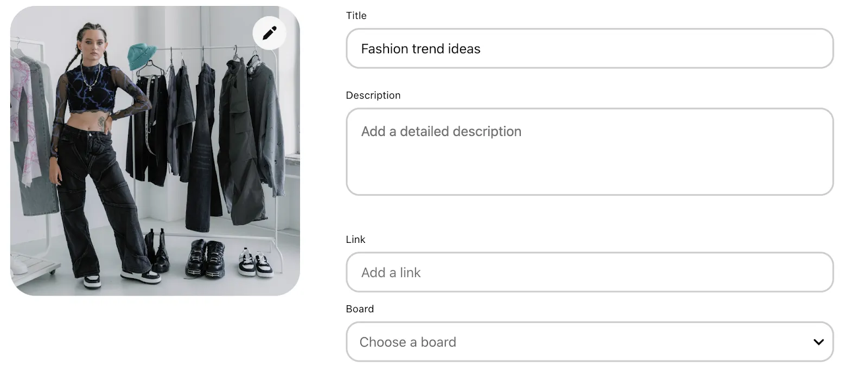Click the Board label
Viewport: 868px width, 373px height.
pos(360,309)
